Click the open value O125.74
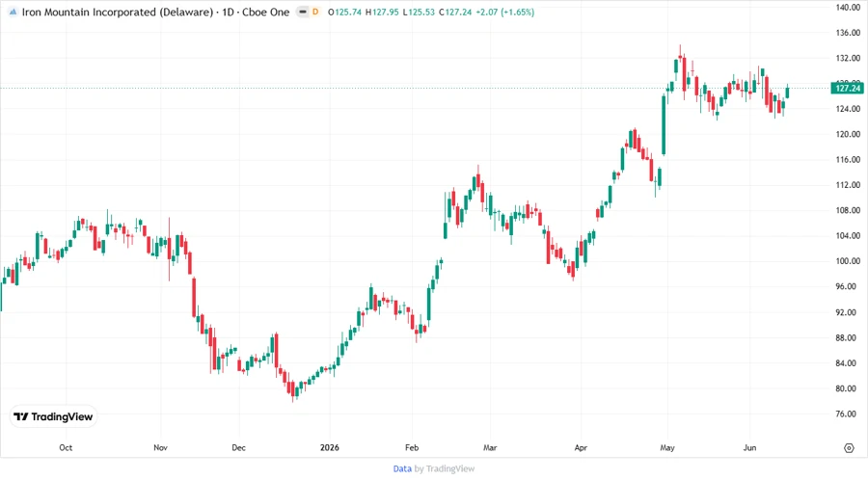The image size is (868, 480). pos(344,13)
